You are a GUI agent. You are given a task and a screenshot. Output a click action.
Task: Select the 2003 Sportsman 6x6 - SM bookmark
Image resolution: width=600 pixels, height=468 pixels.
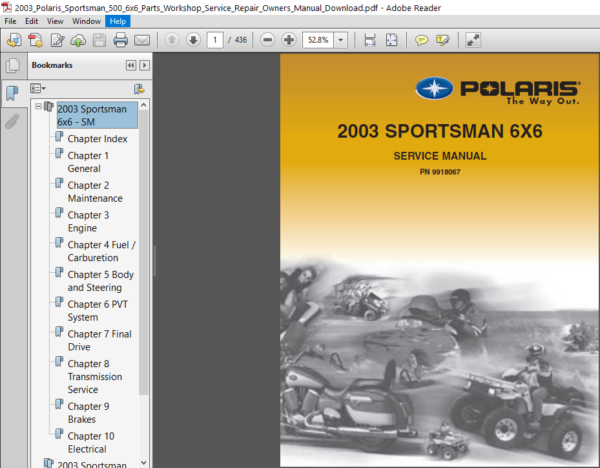point(97,115)
